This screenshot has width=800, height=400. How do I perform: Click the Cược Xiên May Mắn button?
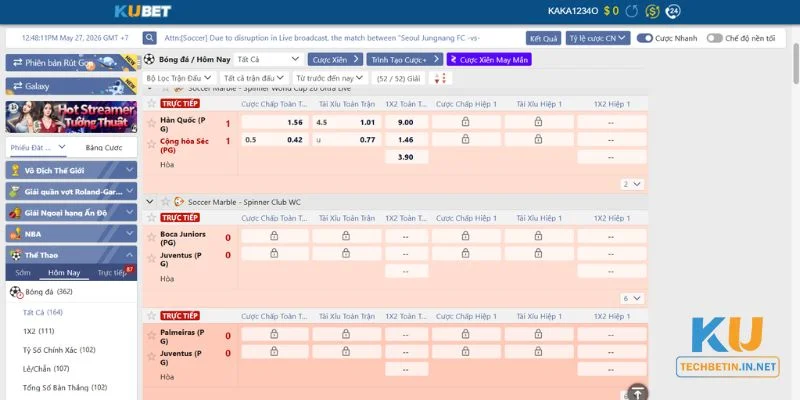(489, 60)
